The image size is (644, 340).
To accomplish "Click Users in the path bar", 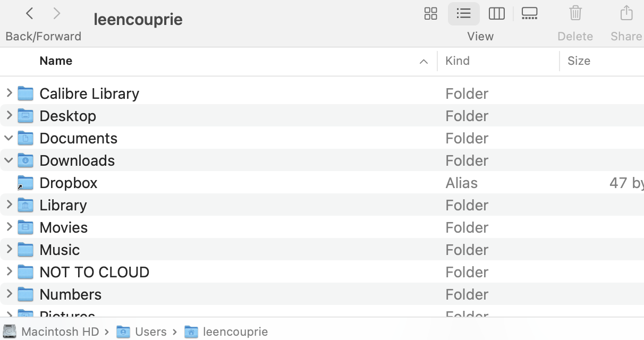I will coord(150,332).
